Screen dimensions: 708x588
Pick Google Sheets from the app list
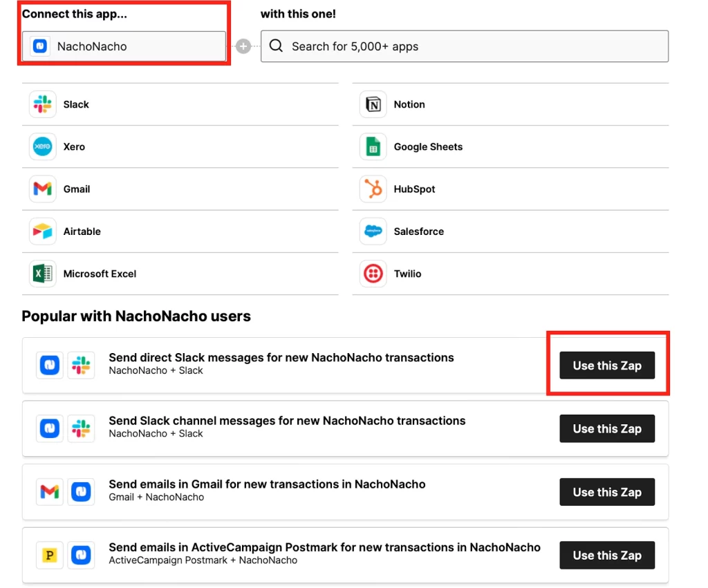pyautogui.click(x=511, y=146)
